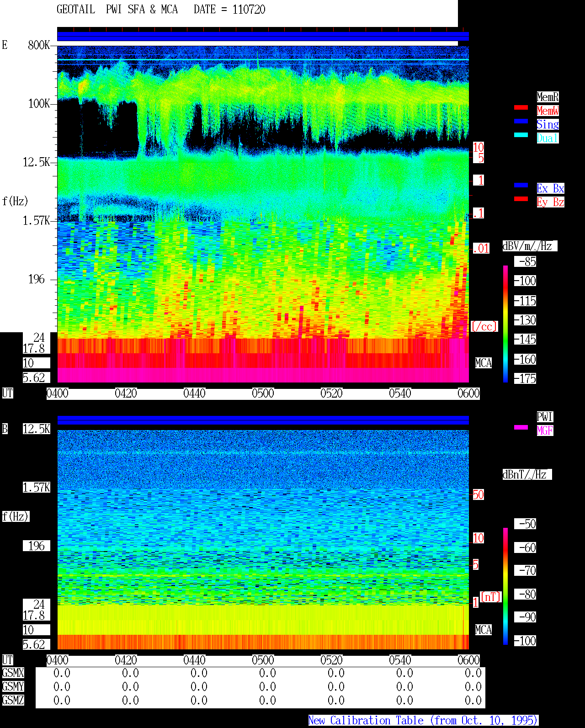The width and height of the screenshot is (585, 728).
Task: Click the 12.5K label on B panel axis
Action: pos(37,429)
